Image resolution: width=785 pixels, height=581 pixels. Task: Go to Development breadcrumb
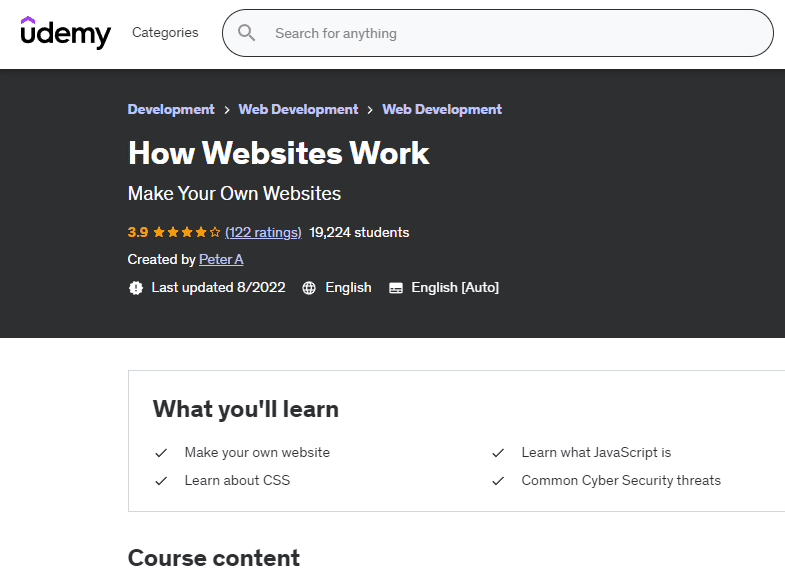(x=171, y=109)
